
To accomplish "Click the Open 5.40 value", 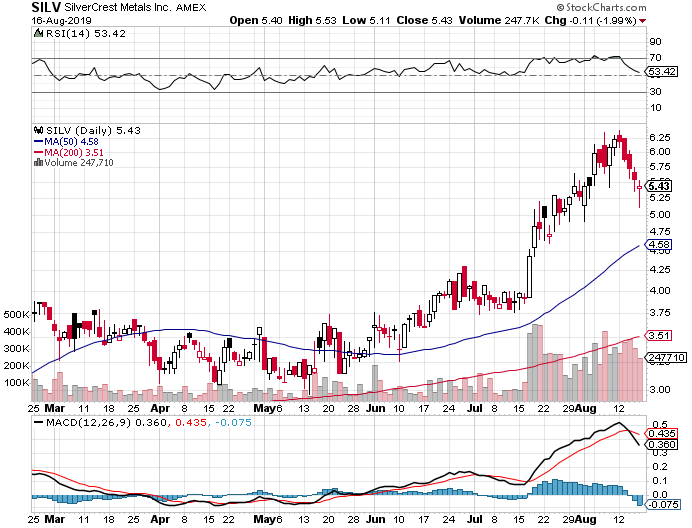I will pyautogui.click(x=256, y=20).
